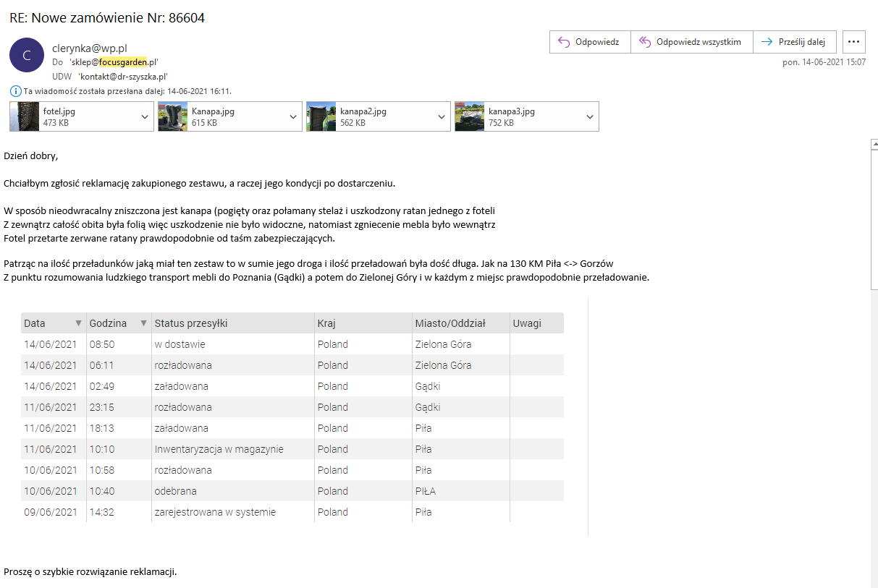
Task: Click the sender avatar circle "C"
Action: pos(27,55)
